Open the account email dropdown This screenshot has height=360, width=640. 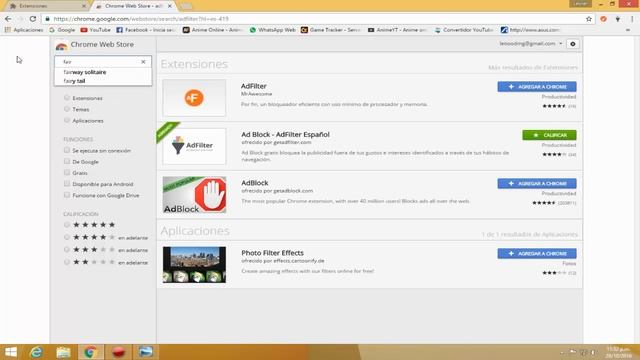click(531, 44)
